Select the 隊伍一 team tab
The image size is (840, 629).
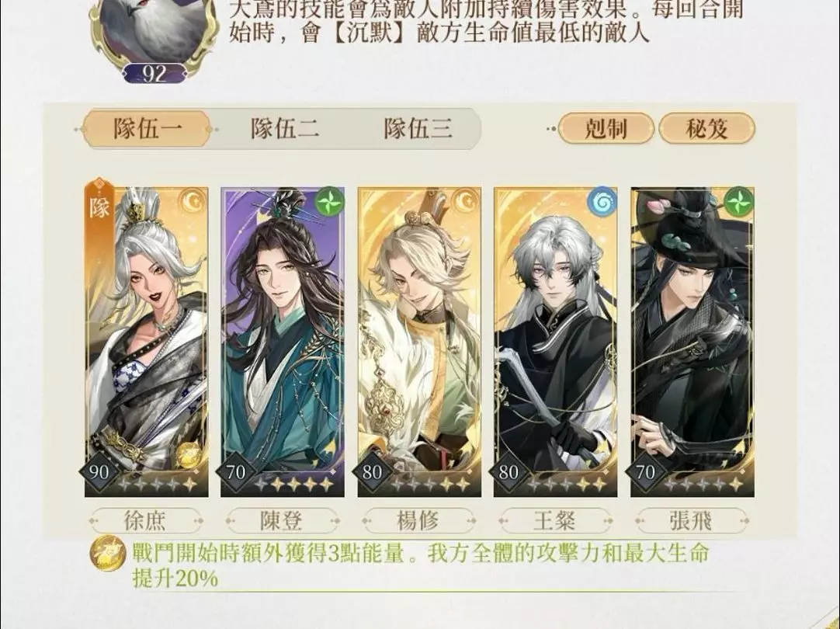[146, 129]
